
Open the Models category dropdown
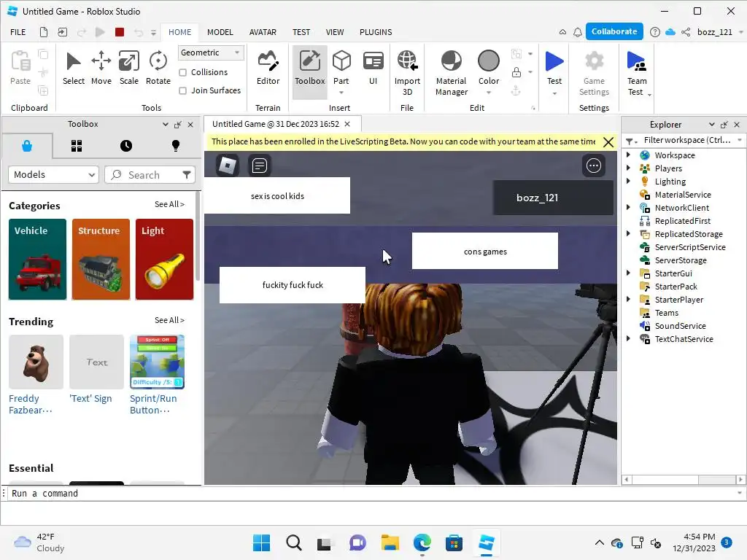coord(53,175)
